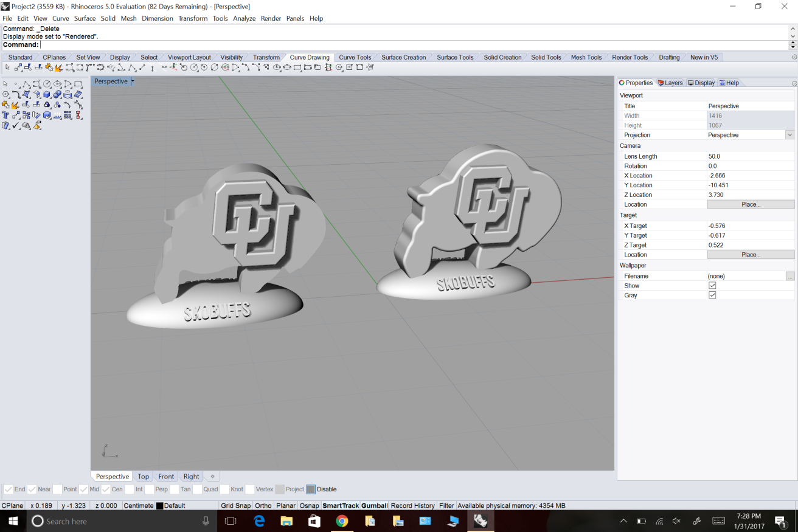Open the Windows Start menu

[x=13, y=521]
